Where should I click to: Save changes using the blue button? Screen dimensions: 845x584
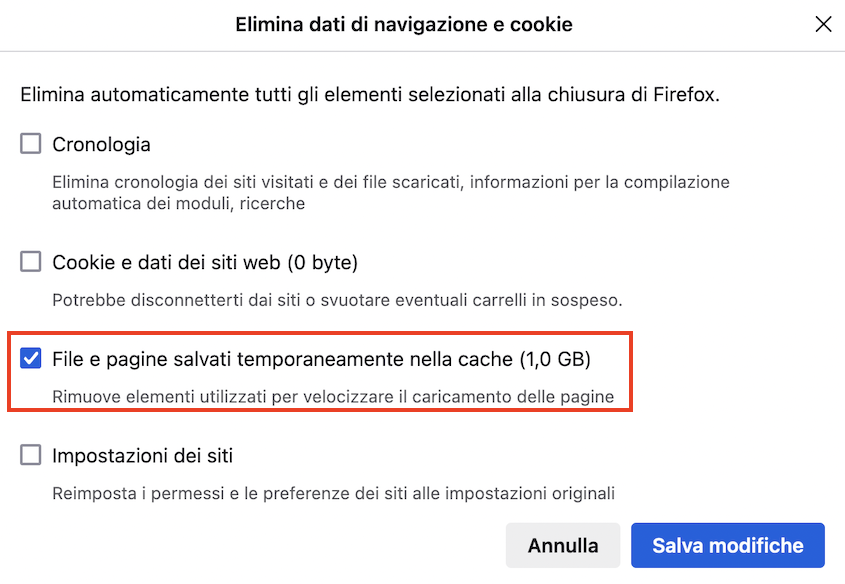pyautogui.click(x=727, y=545)
